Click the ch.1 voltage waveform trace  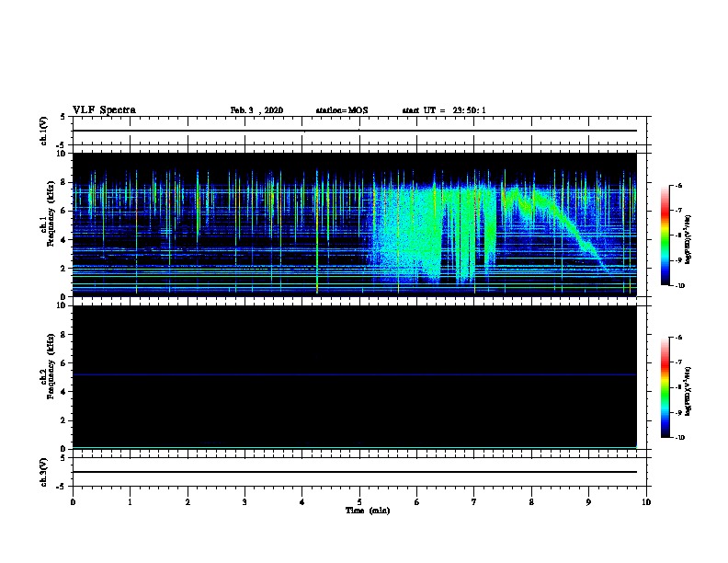point(354,131)
